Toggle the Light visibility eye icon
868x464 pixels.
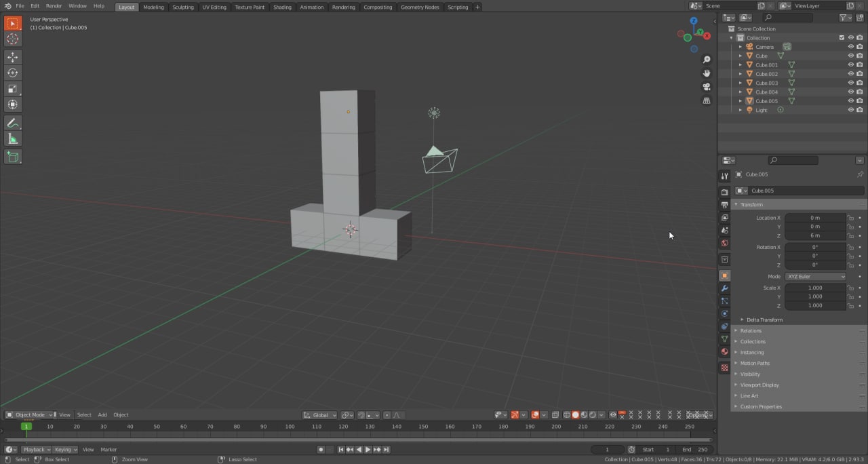coord(851,110)
